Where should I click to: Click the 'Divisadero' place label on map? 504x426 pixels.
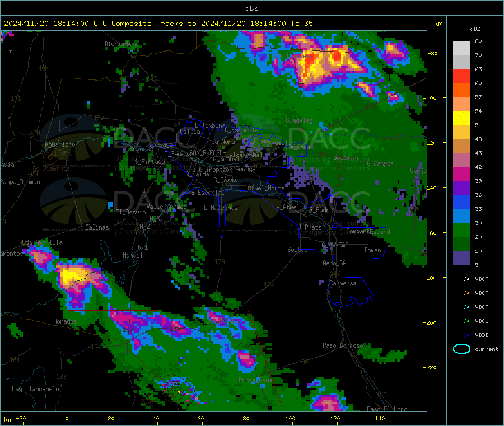coord(121,44)
